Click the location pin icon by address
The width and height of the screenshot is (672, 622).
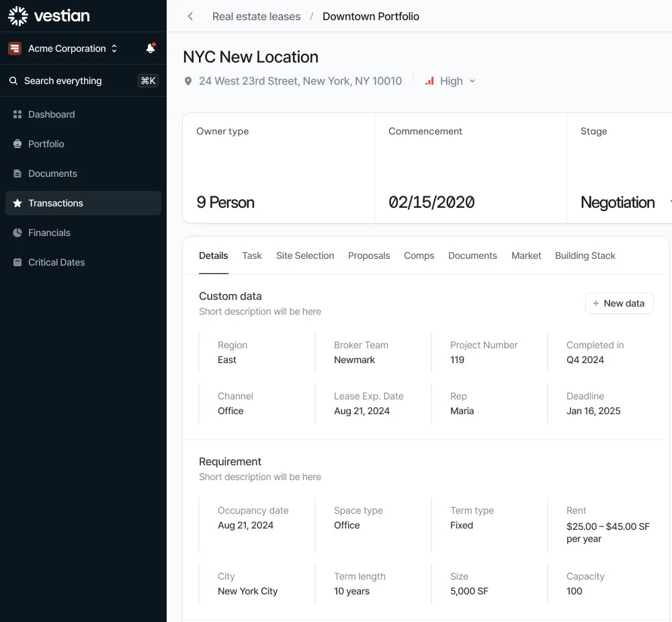coord(187,81)
